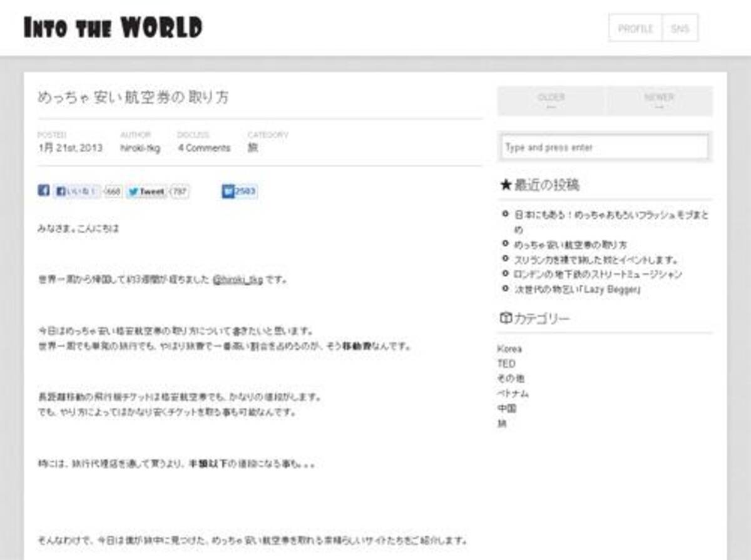Focus the 'Type and press enter' search box
Screen dimensions: 751x560
[605, 148]
